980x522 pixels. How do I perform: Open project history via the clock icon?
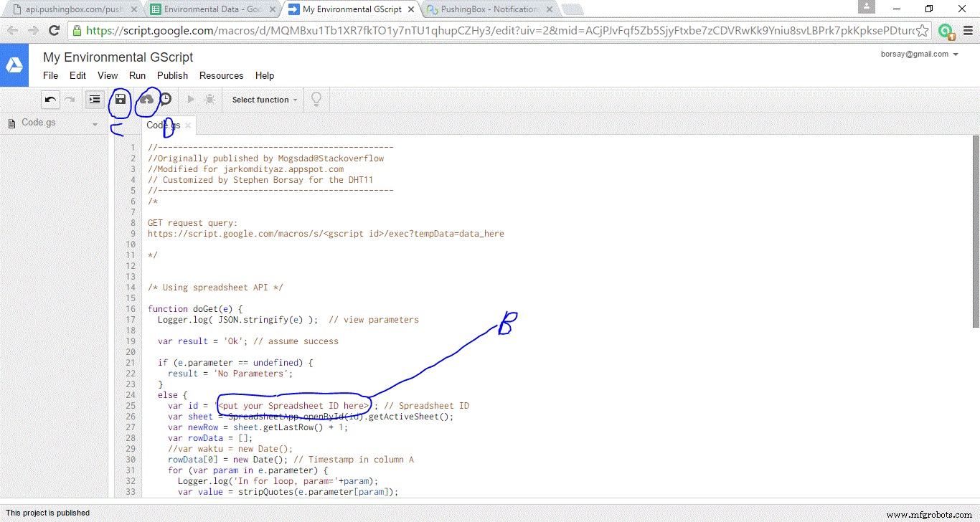[x=165, y=99]
